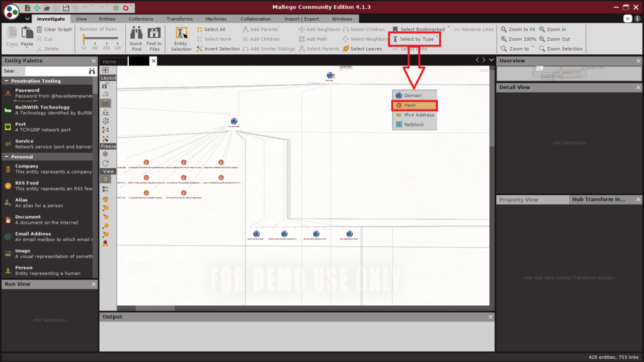The width and height of the screenshot is (644, 362).
Task: Collapse the Penetration Testing category
Action: point(6,81)
